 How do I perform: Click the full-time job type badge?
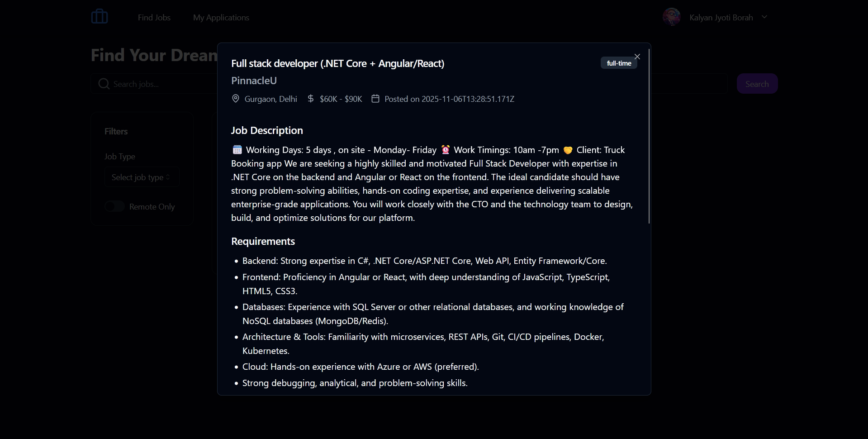[619, 63]
